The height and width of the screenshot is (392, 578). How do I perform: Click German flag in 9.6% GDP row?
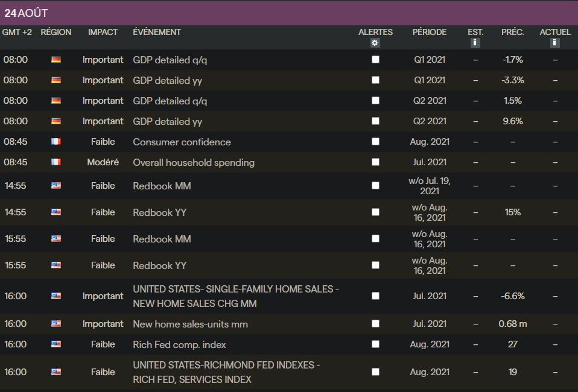coord(56,121)
